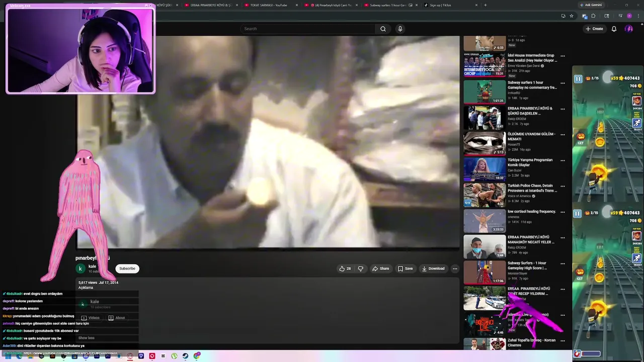644x362 pixels.
Task: Close the TOKAT SARMASI tab
Action: click(296, 5)
